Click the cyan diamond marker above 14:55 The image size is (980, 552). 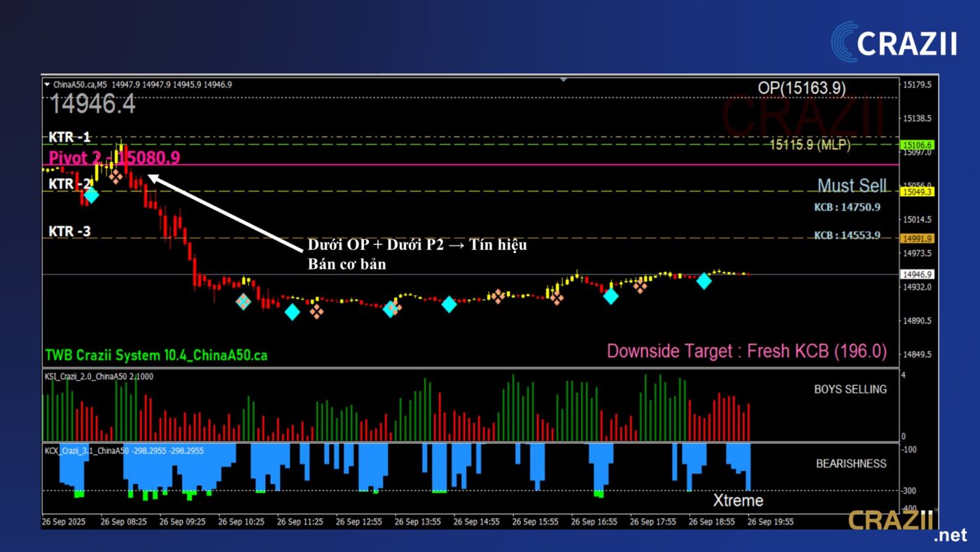coord(449,304)
